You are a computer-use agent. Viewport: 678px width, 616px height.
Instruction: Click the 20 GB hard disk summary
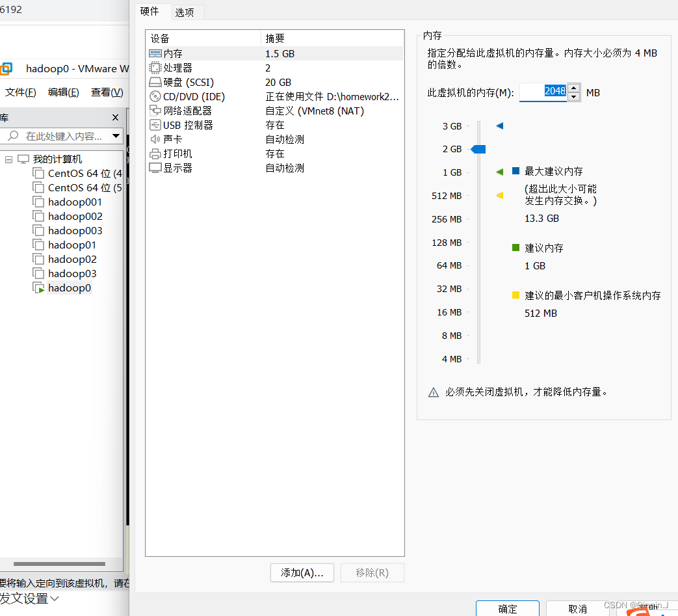tap(278, 82)
